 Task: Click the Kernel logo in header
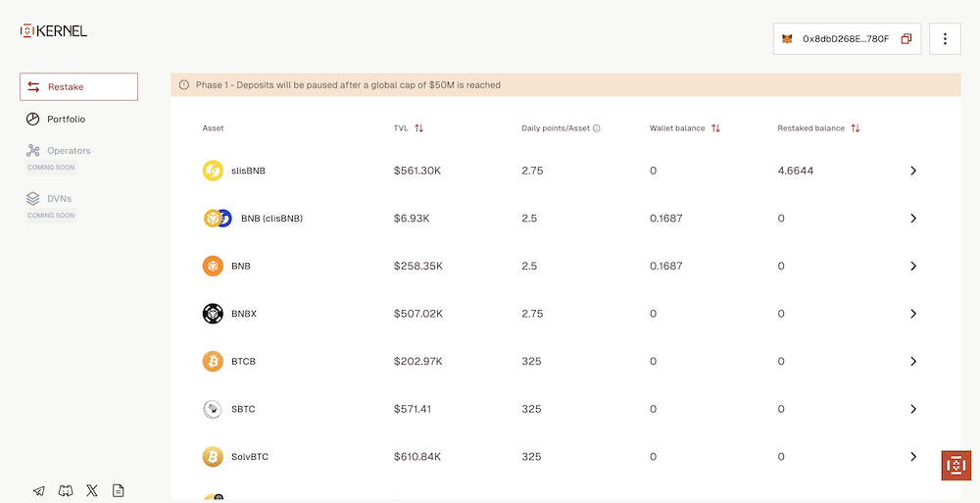pos(54,30)
